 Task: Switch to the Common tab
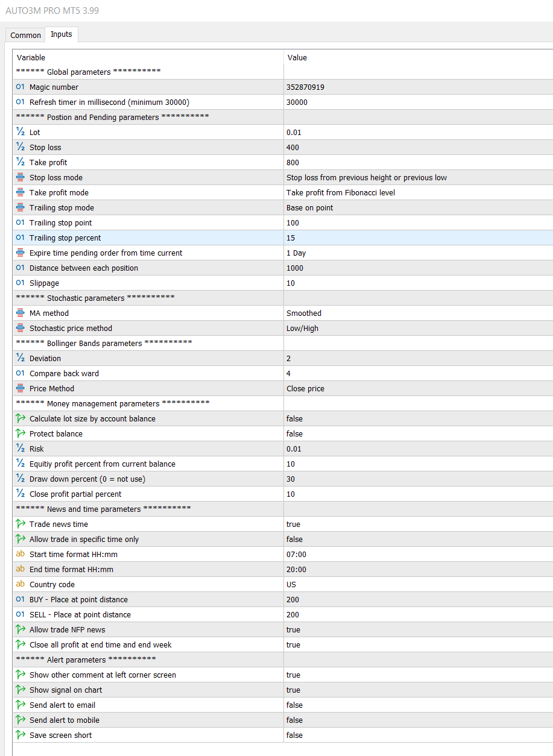pyautogui.click(x=25, y=35)
